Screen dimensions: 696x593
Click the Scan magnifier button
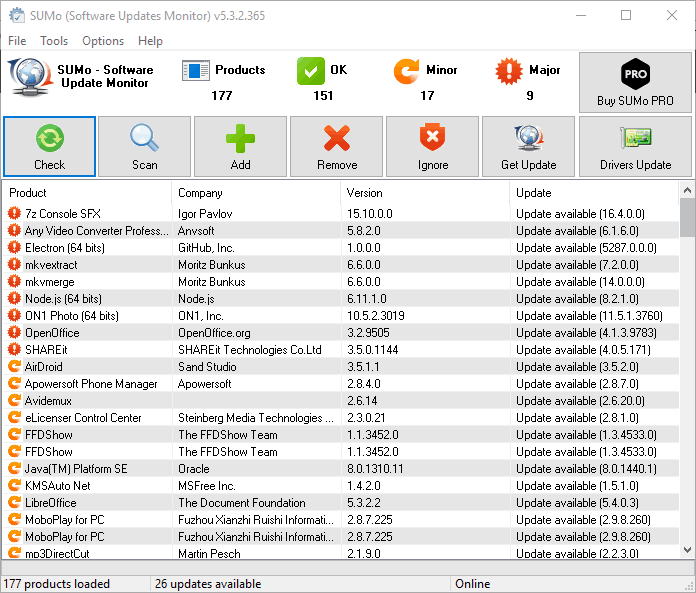(144, 147)
